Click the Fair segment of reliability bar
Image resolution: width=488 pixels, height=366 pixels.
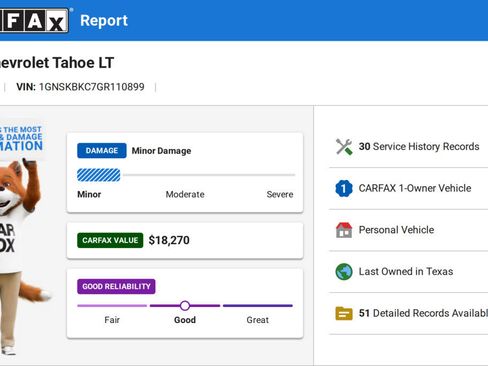tap(112, 305)
